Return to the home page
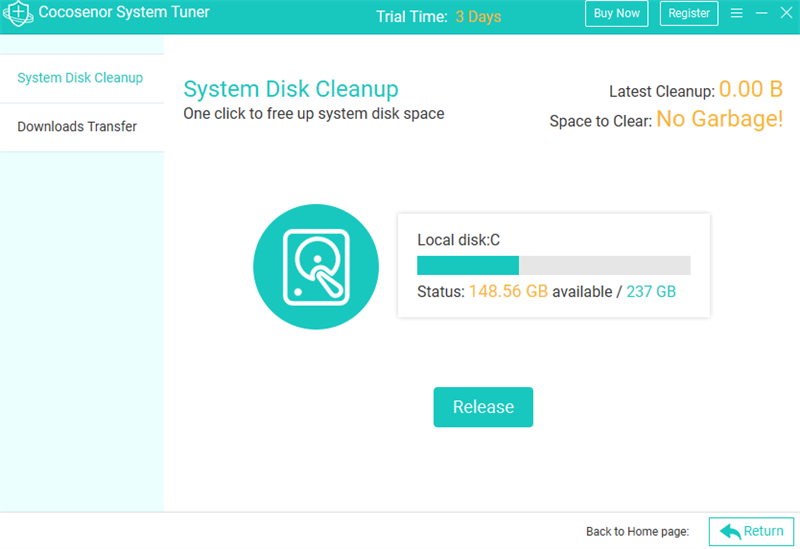This screenshot has width=800, height=549. coord(751,531)
